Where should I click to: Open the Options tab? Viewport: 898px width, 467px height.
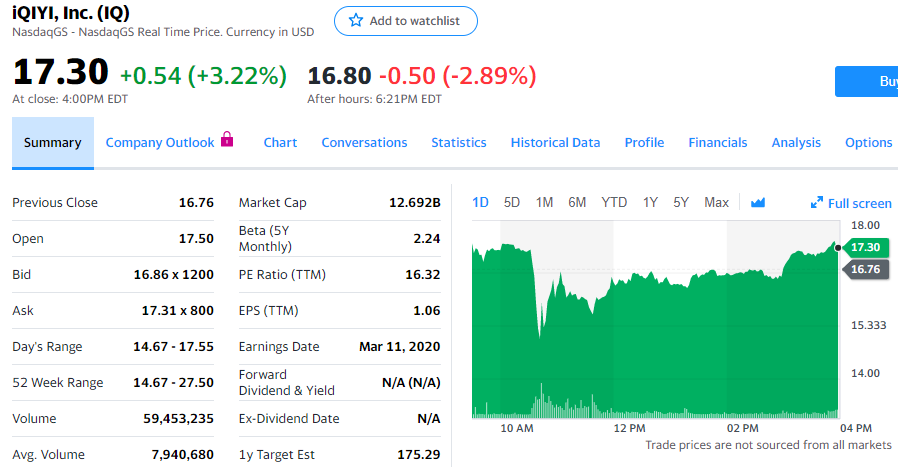868,143
